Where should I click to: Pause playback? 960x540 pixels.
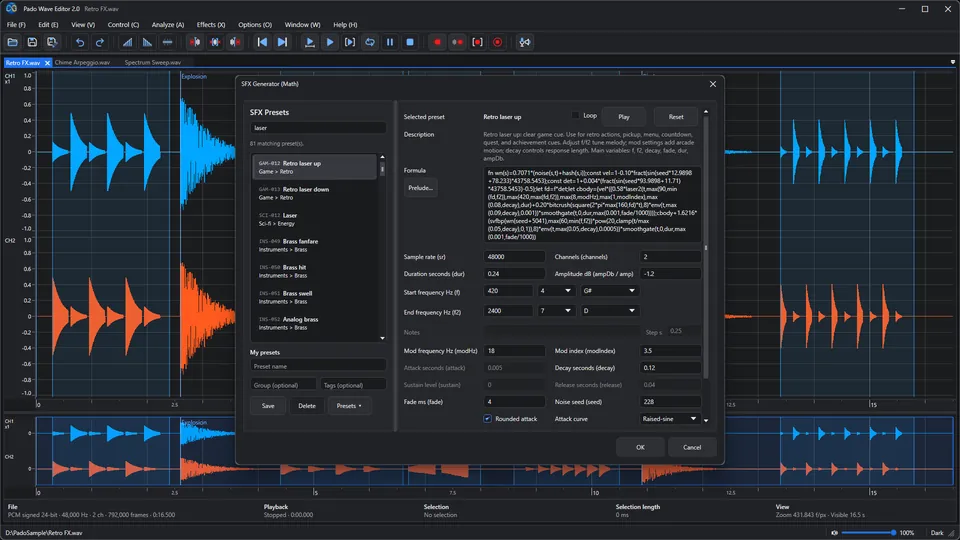(x=390, y=42)
